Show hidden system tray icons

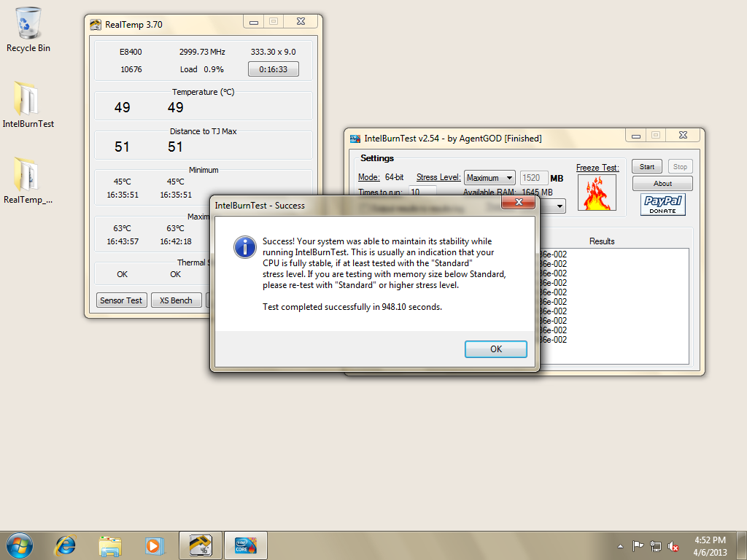(620, 546)
